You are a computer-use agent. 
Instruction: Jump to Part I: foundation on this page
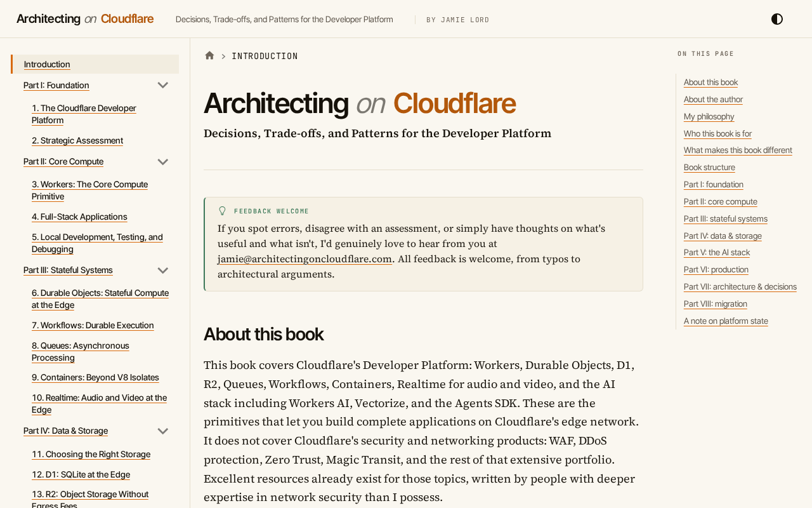pyautogui.click(x=714, y=184)
